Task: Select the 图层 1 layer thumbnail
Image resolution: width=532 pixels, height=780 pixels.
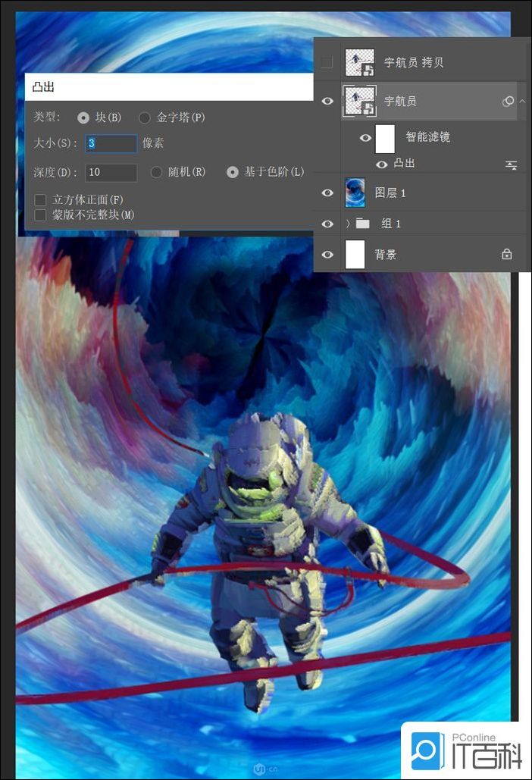Action: 355,193
